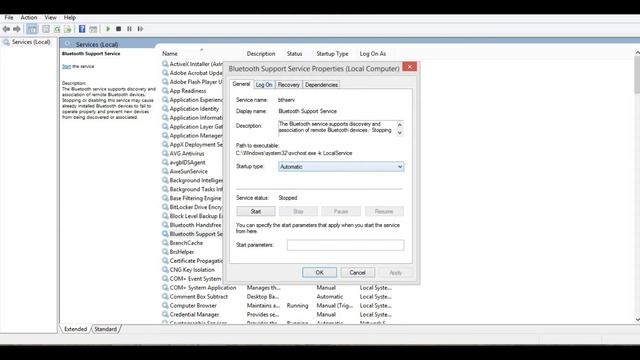The width and height of the screenshot is (640, 360).
Task: Open the File menu
Action: click(x=9, y=18)
